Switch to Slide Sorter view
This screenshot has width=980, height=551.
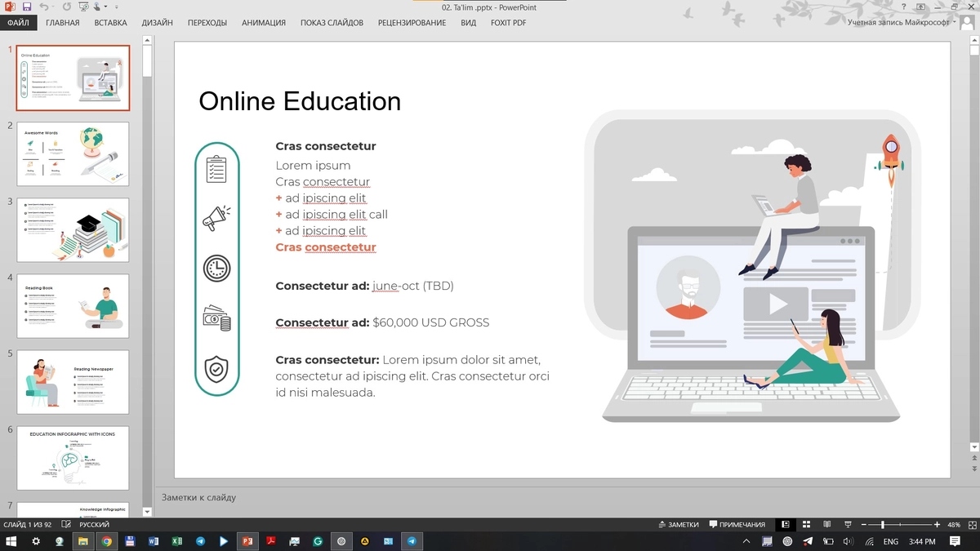[808, 525]
